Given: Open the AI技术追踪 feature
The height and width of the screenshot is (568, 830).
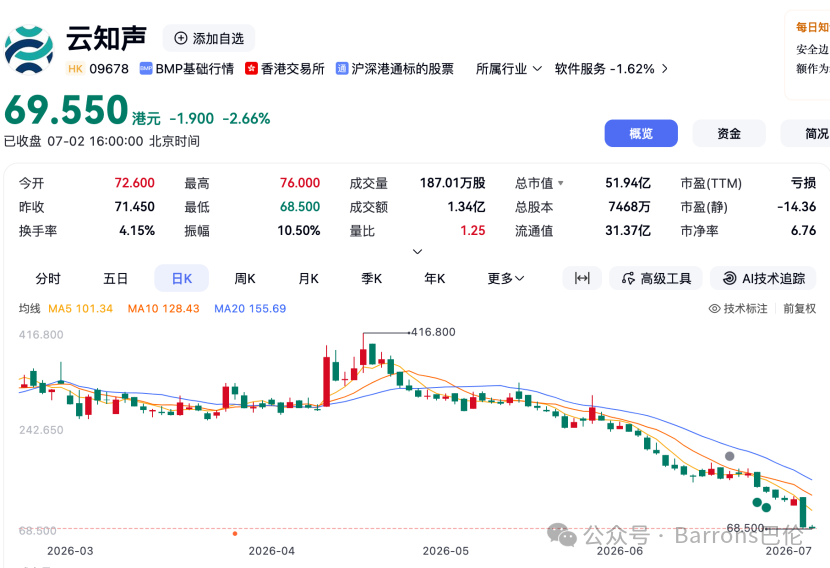Looking at the screenshot, I should [763, 278].
